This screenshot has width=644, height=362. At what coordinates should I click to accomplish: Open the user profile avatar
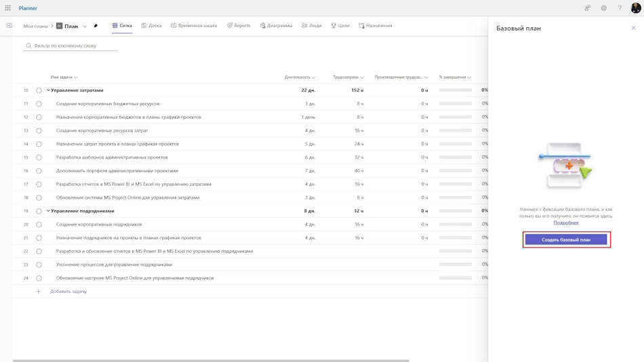635,8
